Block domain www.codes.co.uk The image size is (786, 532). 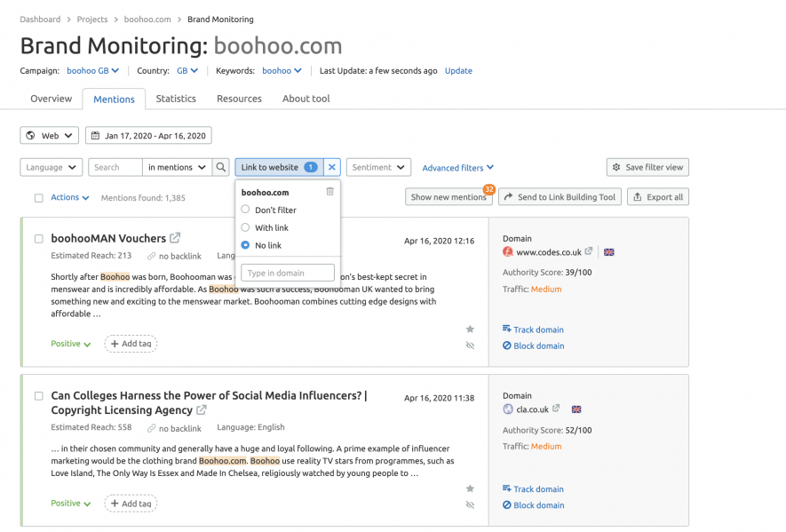point(534,345)
